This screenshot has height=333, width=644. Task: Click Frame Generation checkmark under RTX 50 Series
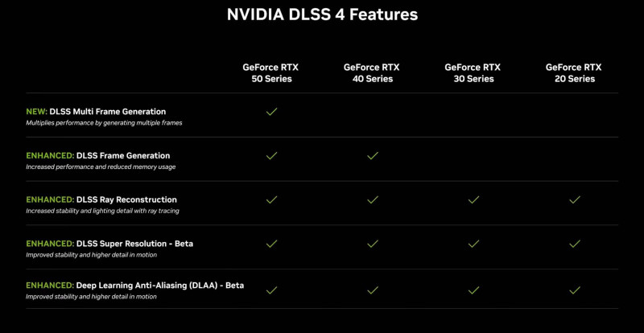coord(271,156)
